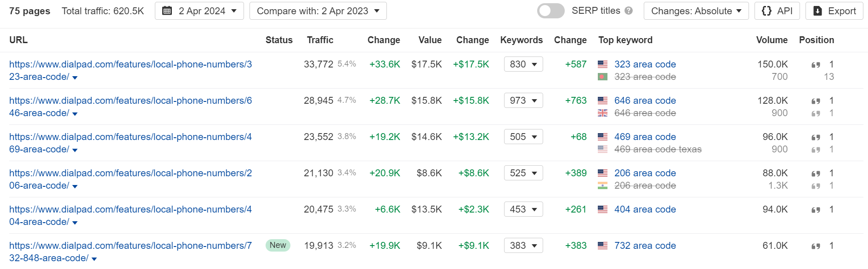This screenshot has width=868, height=269.
Task: Click the API button
Action: click(x=777, y=11)
